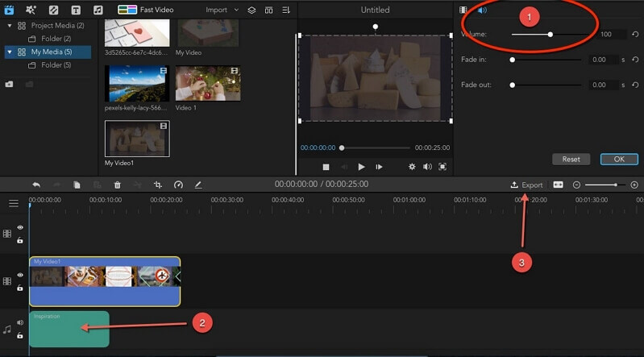Select Folder (2) under Project Media
Screen dimensions: 644x357
(49, 39)
